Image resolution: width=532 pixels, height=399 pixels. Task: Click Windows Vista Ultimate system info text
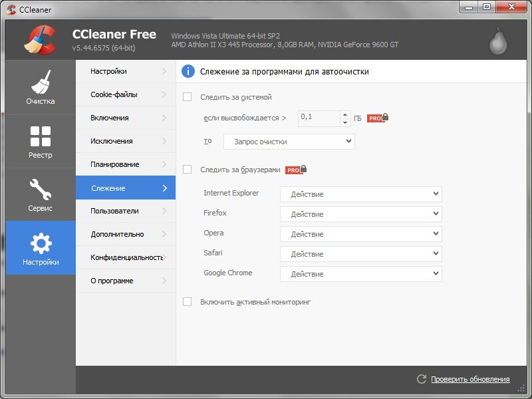[x=225, y=36]
